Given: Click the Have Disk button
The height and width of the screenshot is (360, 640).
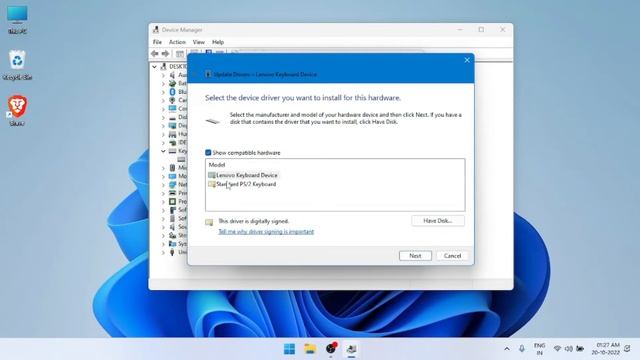Looking at the screenshot, I should [438, 221].
